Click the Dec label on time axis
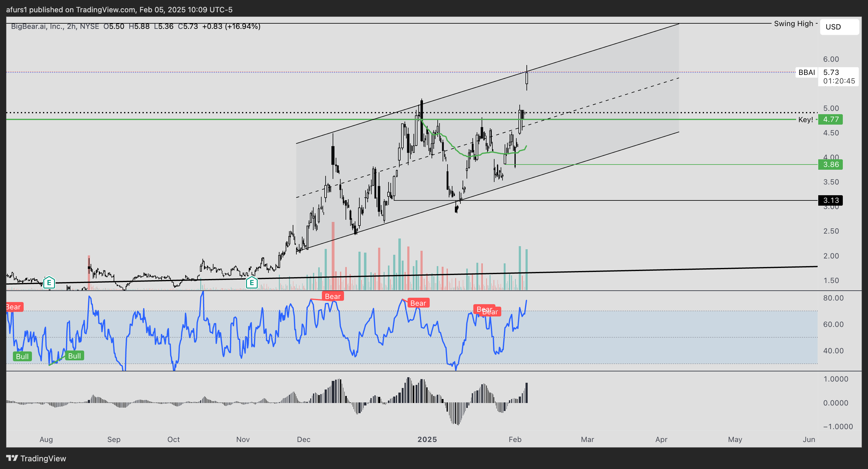Viewport: 868px width, 469px height. pos(303,439)
